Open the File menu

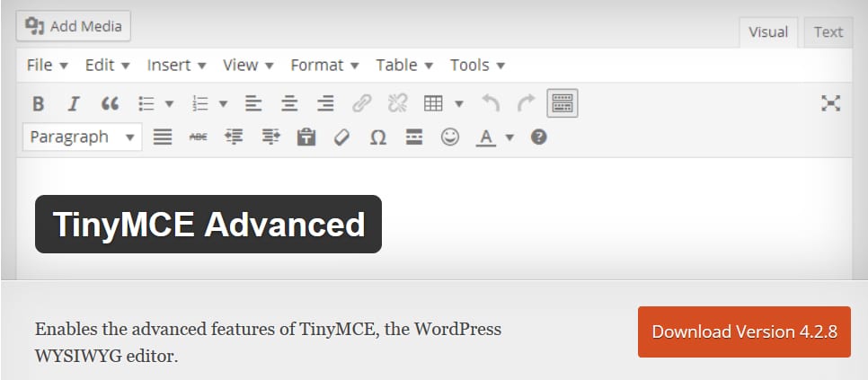(x=47, y=65)
